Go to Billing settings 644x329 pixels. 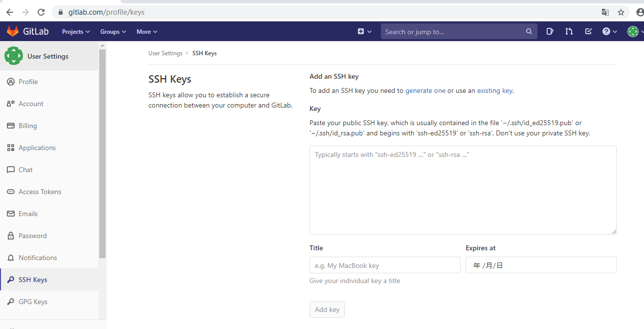click(x=49, y=126)
